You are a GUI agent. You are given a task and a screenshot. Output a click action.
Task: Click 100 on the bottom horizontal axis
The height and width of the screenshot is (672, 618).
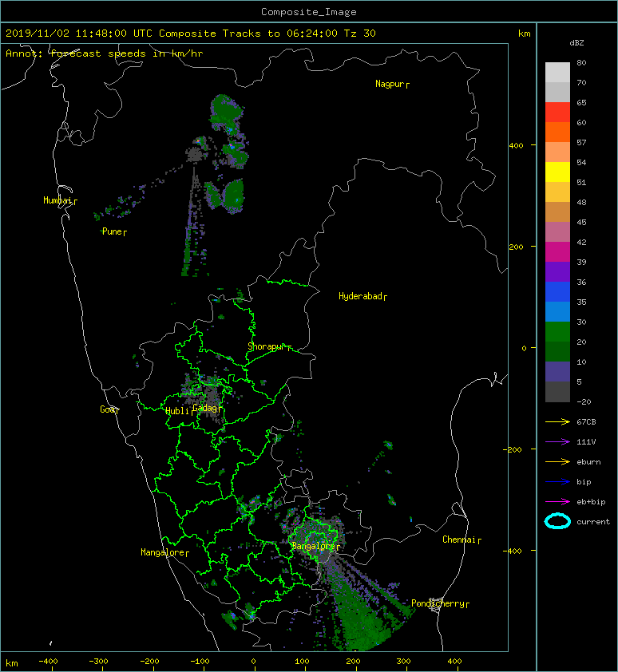(302, 662)
